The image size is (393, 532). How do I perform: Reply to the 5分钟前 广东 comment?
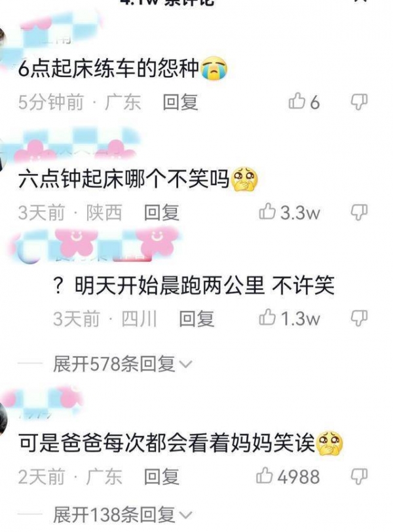(x=180, y=102)
